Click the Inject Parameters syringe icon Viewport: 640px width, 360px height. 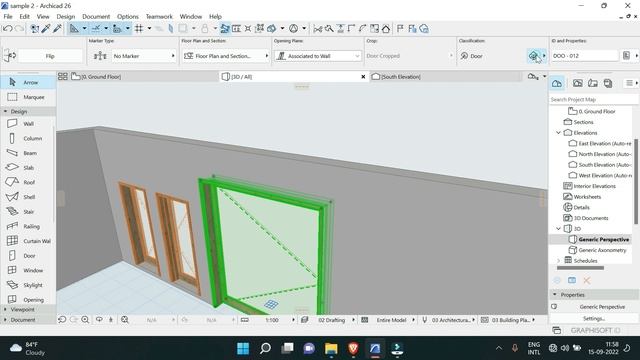57,29
